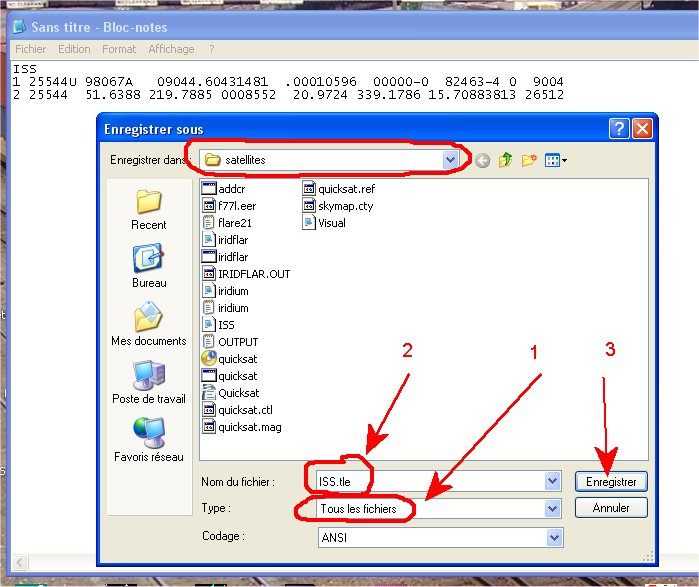
Task: Select the OUTPUT file
Action: [x=230, y=342]
